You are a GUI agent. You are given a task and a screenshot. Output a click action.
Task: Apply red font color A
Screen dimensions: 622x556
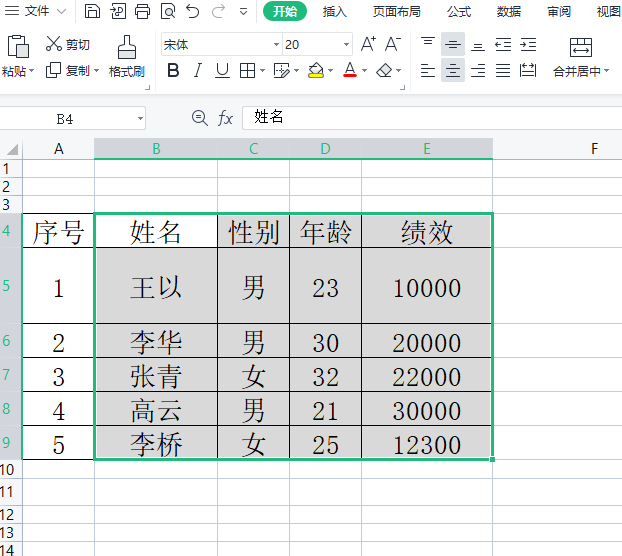point(350,70)
